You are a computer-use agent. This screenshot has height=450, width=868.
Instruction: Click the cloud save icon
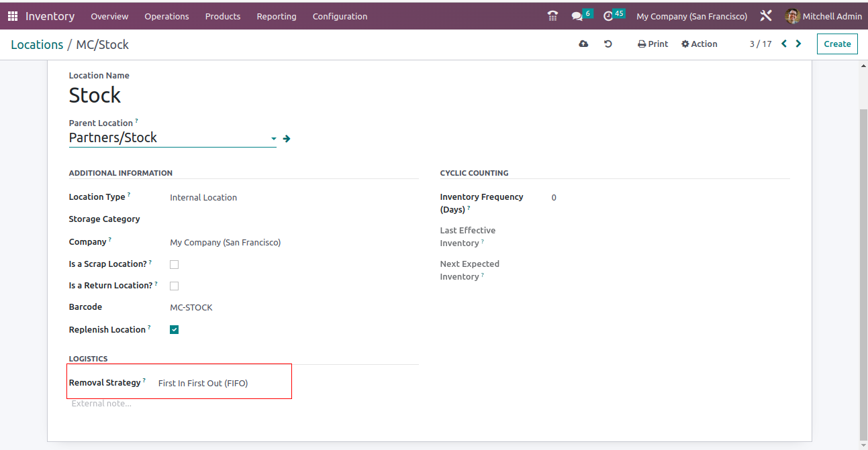pyautogui.click(x=583, y=44)
